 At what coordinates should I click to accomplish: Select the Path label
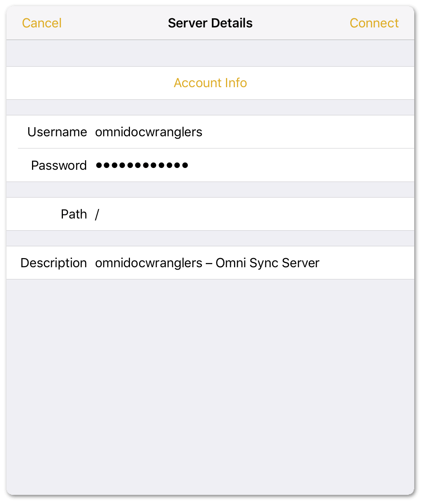(x=74, y=214)
